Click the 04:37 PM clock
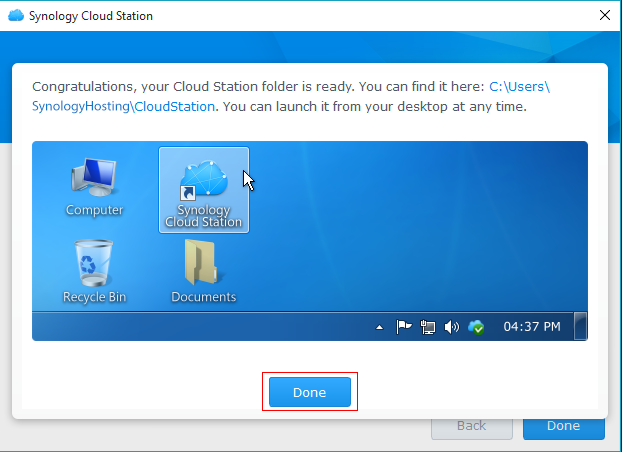Viewport: 622px width, 452px height. click(532, 327)
